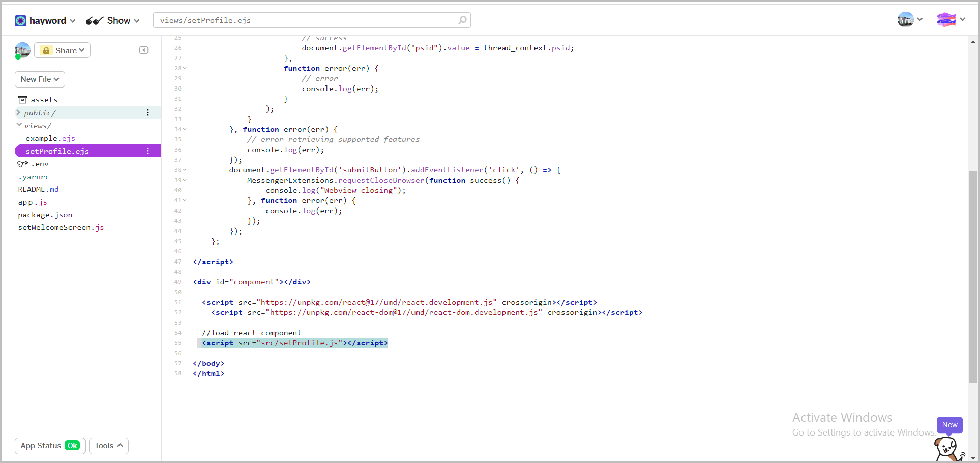Image resolution: width=980 pixels, height=463 pixels.
Task: Open package.json file
Action: 45,215
